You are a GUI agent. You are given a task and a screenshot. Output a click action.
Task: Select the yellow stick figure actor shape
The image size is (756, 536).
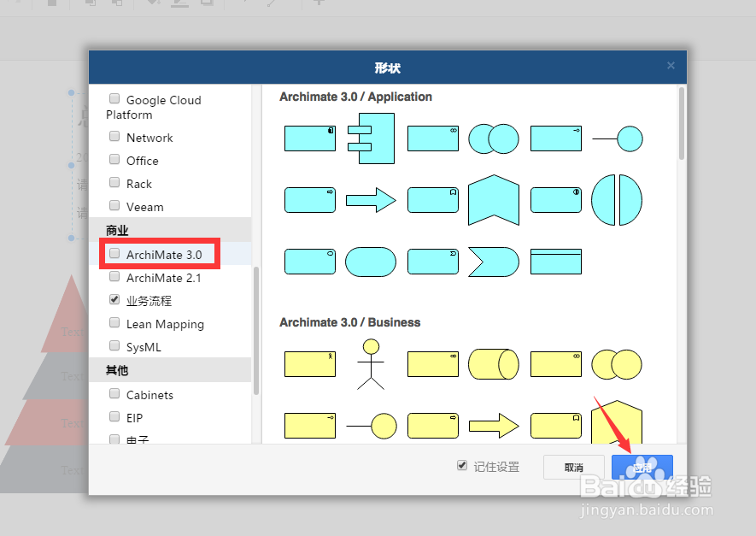pos(371,364)
